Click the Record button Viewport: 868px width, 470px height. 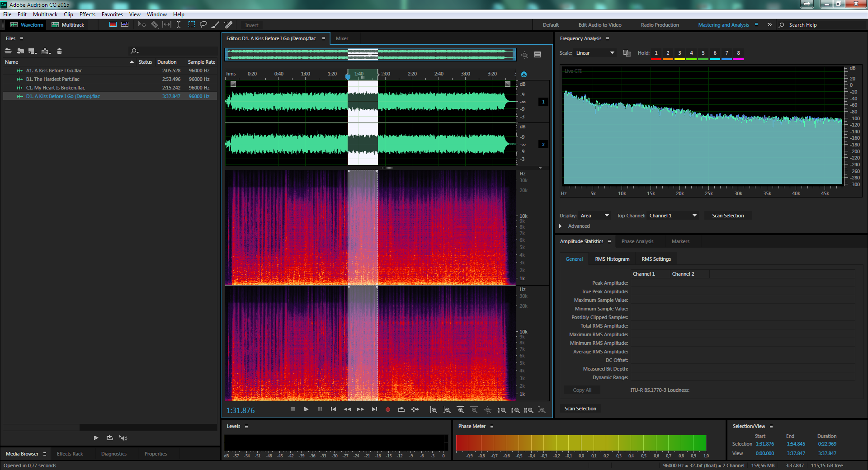tap(387, 409)
